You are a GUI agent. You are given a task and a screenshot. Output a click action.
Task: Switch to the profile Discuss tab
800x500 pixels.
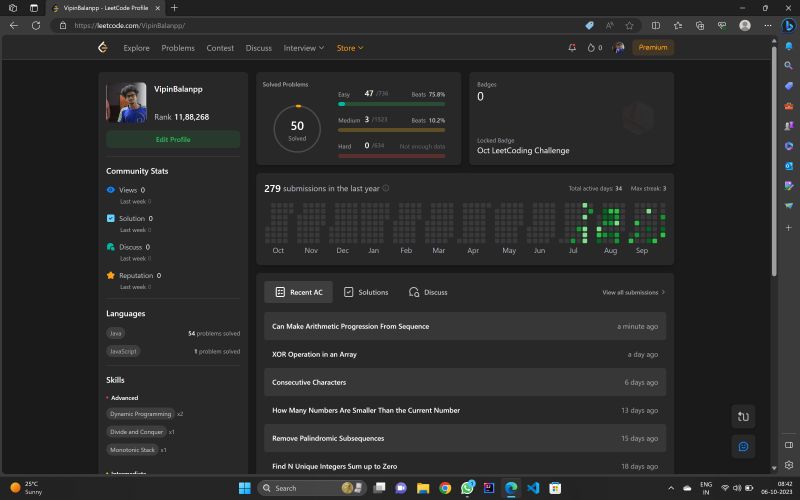click(428, 292)
